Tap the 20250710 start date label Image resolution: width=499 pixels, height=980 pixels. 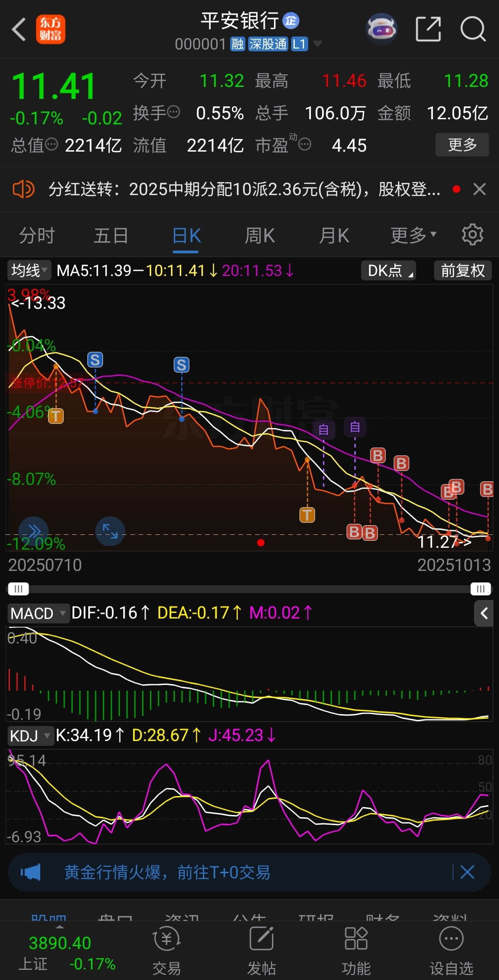tap(45, 565)
